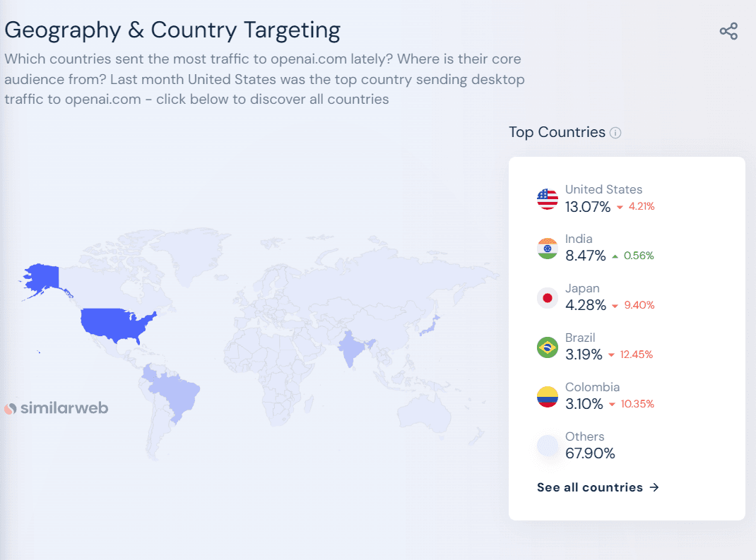Screen dimensions: 756x560
Task: Click the Similarweb logo
Action: pos(57,408)
